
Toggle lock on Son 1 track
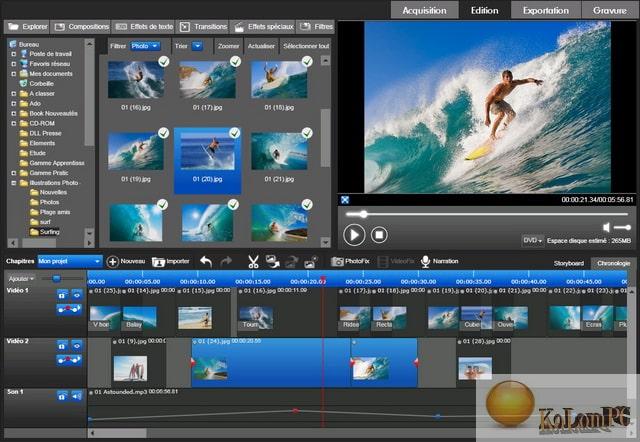(x=62, y=396)
